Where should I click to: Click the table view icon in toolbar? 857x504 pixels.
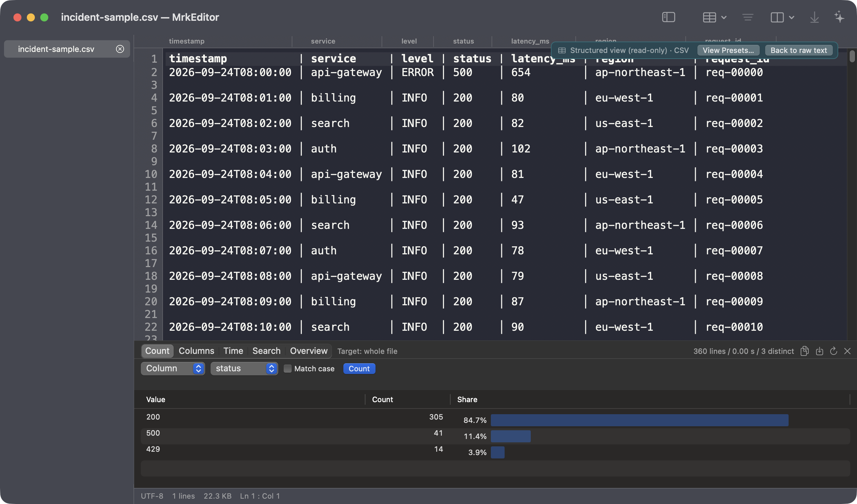coord(709,17)
